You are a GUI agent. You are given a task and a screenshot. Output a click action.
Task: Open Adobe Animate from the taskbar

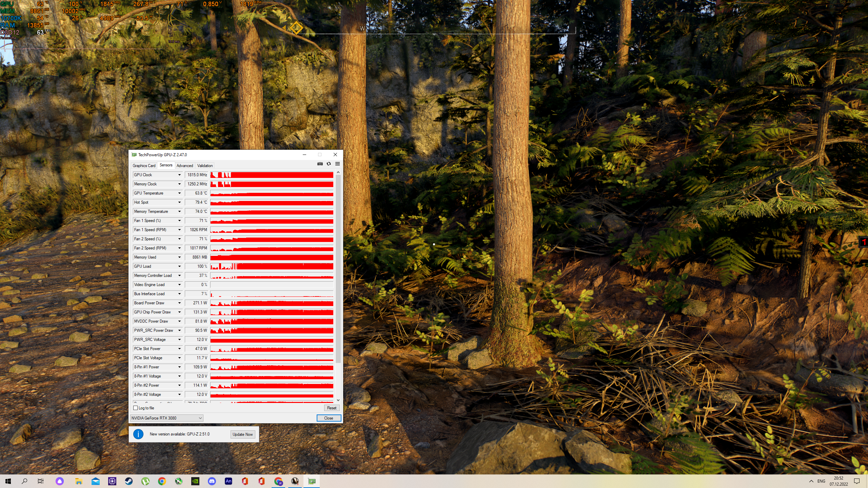[x=229, y=481]
